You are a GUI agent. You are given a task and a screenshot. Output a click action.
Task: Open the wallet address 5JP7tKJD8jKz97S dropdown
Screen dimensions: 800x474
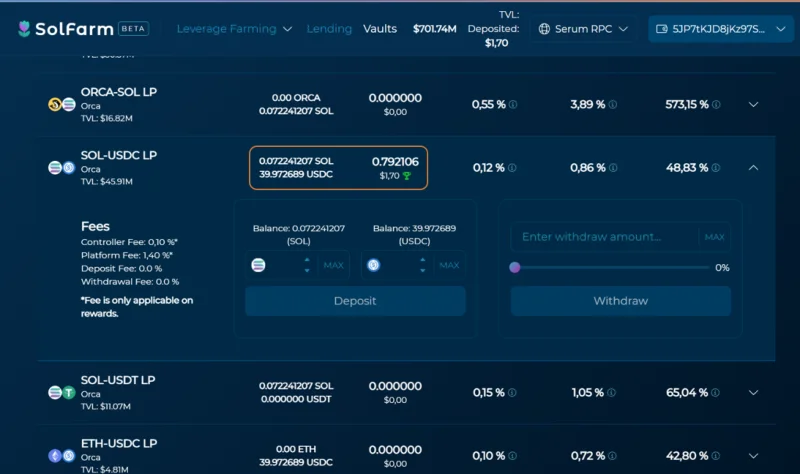pos(720,29)
